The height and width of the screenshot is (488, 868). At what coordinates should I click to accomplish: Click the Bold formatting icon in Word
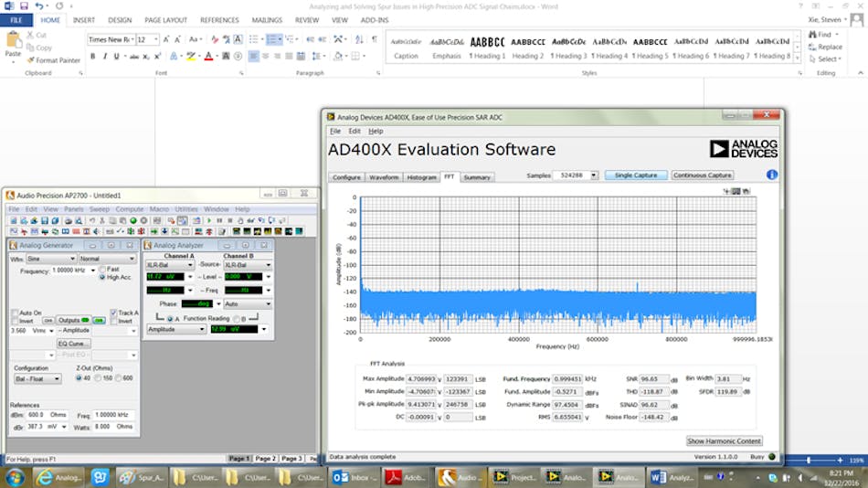[x=92, y=57]
